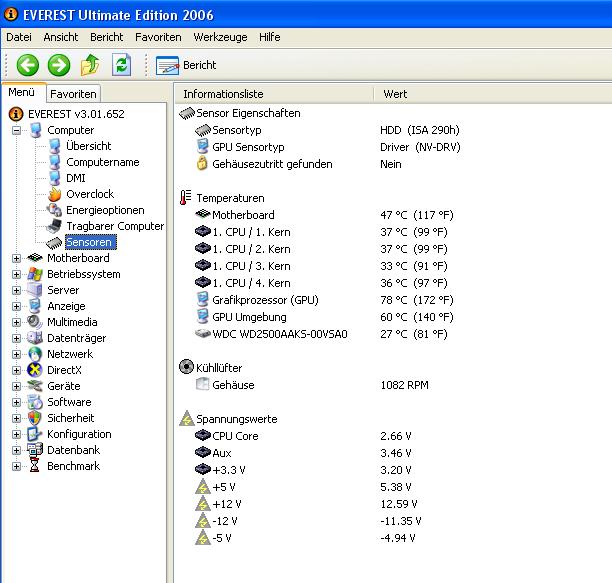Go back with the green left arrow
Image resolution: width=612 pixels, height=583 pixels.
pos(27,65)
